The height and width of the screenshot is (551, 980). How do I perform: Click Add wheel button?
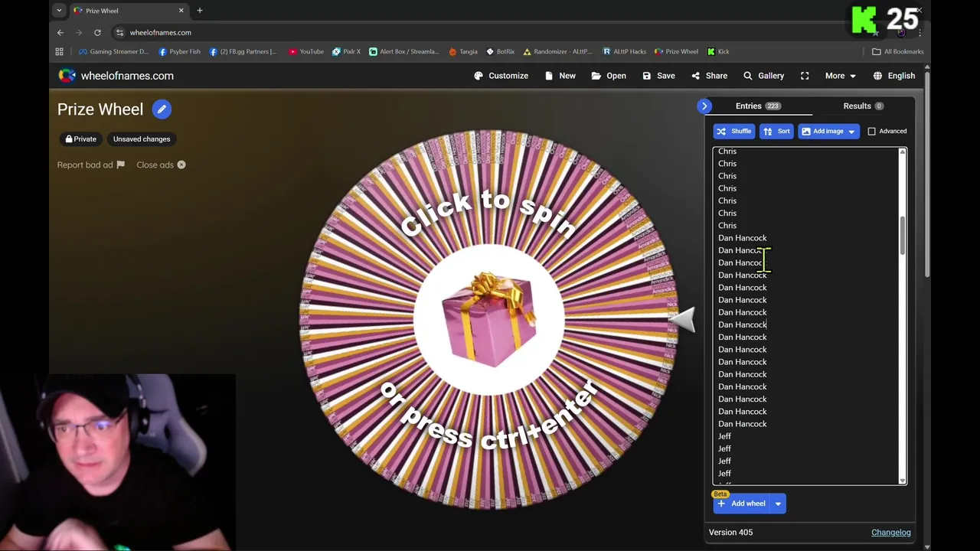(741, 504)
